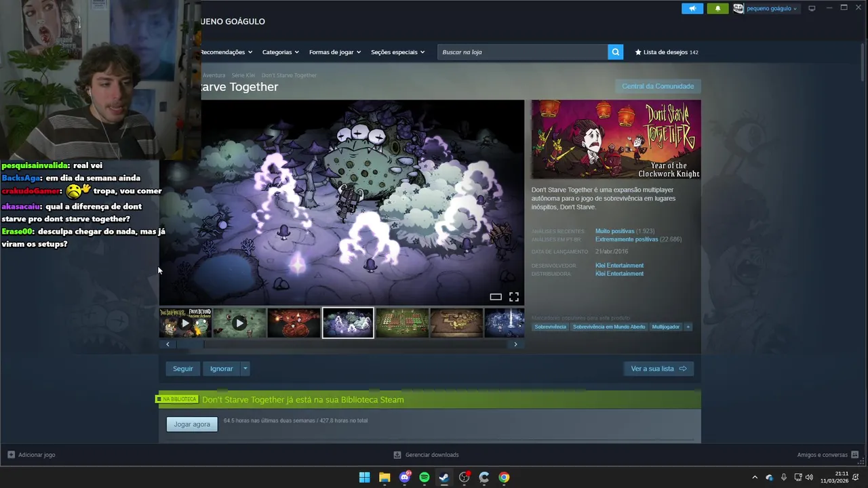Open Spotify from the taskbar
868x488 pixels.
pyautogui.click(x=425, y=477)
